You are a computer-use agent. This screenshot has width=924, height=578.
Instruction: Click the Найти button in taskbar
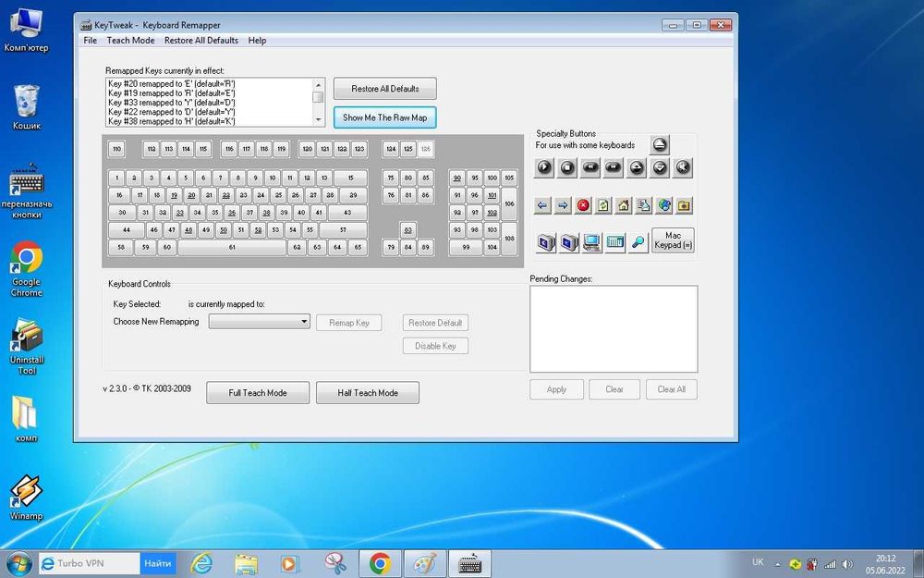click(157, 563)
